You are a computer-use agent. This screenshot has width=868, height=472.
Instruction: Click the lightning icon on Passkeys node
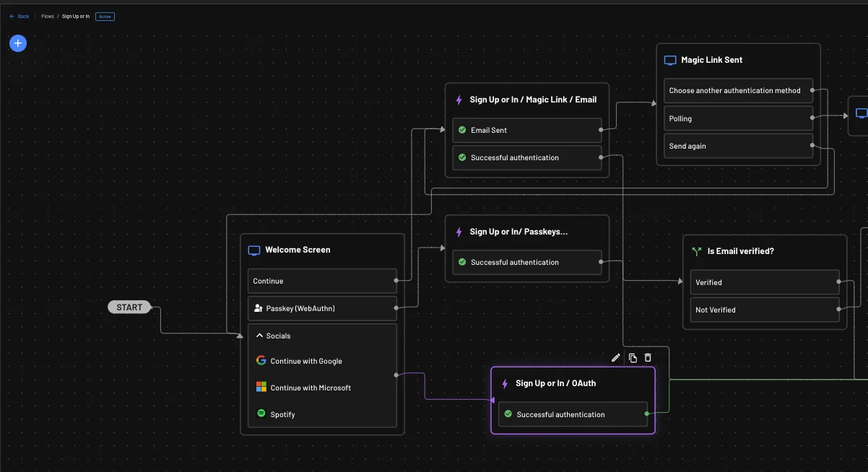click(x=459, y=232)
